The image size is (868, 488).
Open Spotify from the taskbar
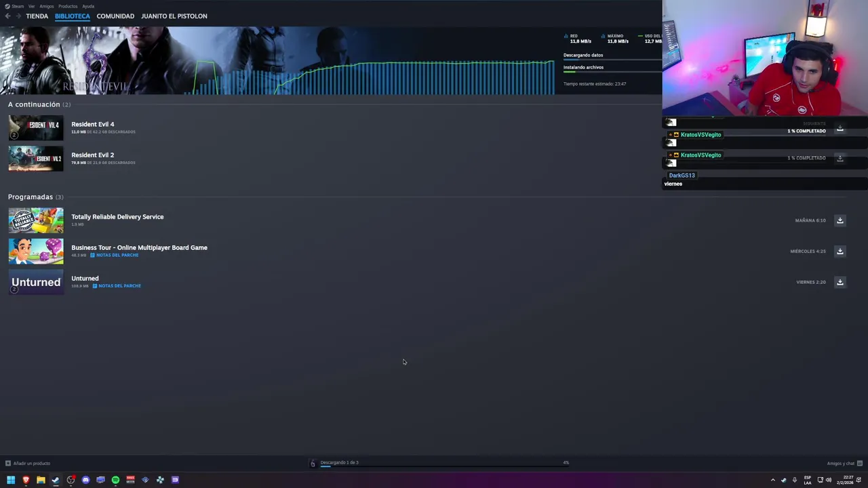[x=115, y=480]
